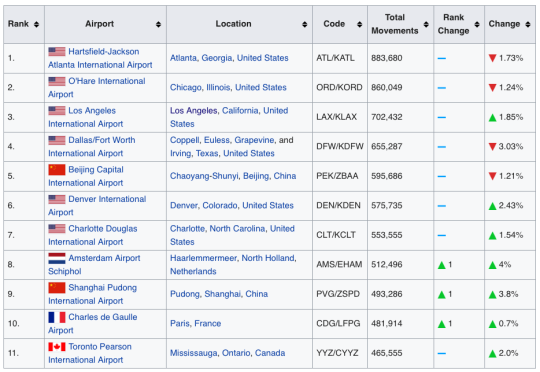Open the Amsterdam Airport Schiphol link
The width and height of the screenshot is (540, 372).
[x=94, y=265]
